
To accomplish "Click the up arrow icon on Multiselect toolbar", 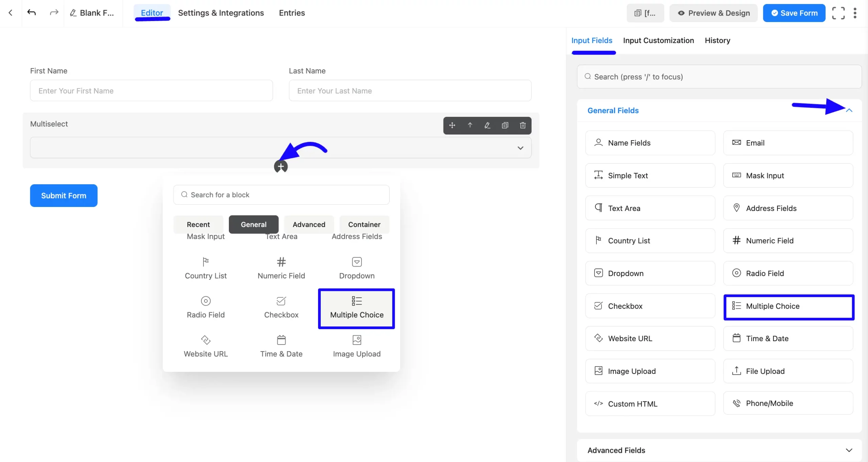I will pos(470,125).
